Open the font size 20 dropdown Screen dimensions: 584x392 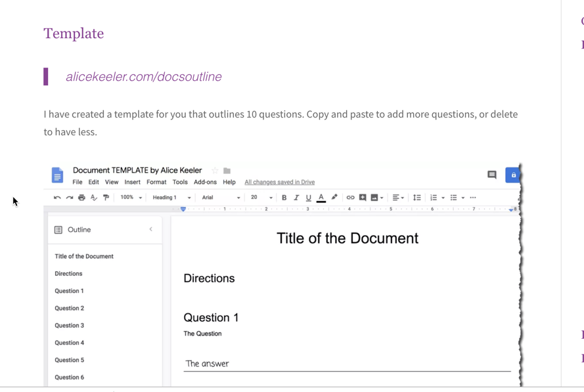261,198
